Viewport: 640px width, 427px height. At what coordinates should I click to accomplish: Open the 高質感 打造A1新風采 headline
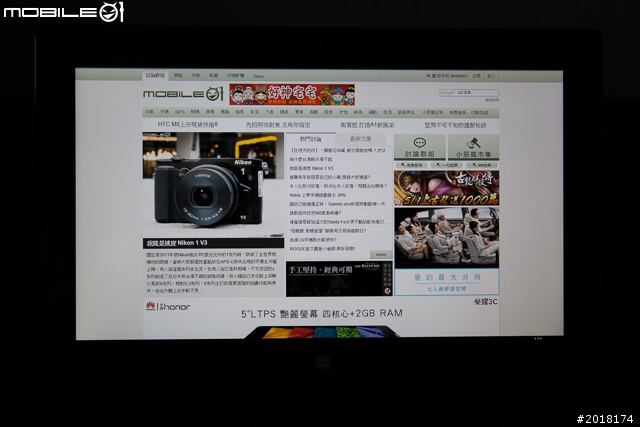(367, 125)
